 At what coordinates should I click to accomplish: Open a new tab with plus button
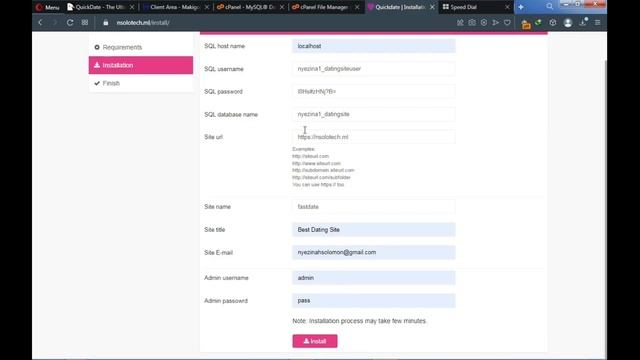click(x=521, y=7)
